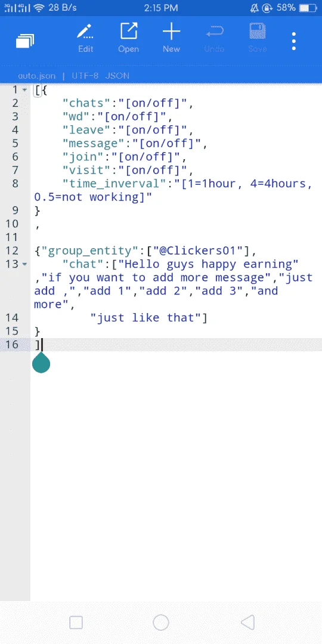Place cursor on "wd" key

(x=76, y=116)
